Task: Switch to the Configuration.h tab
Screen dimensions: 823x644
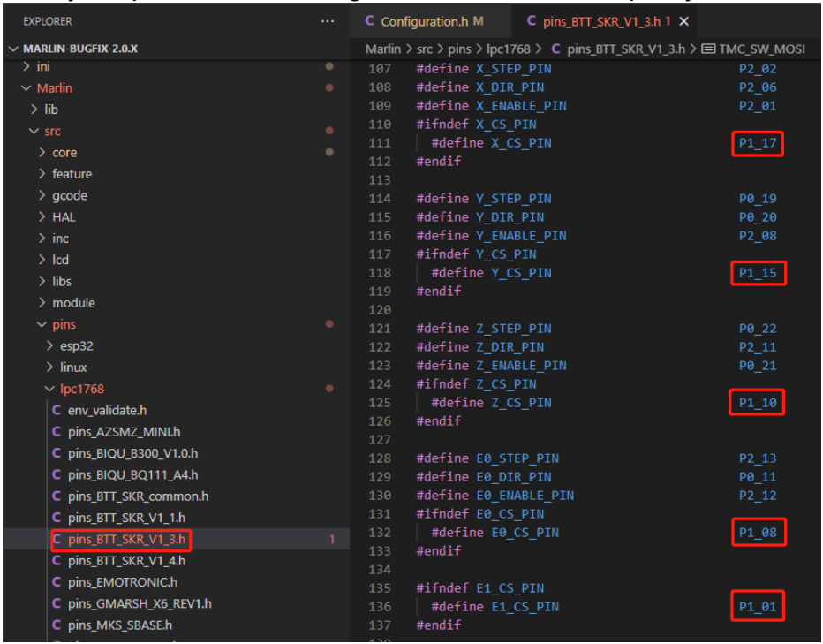Action: pos(425,21)
